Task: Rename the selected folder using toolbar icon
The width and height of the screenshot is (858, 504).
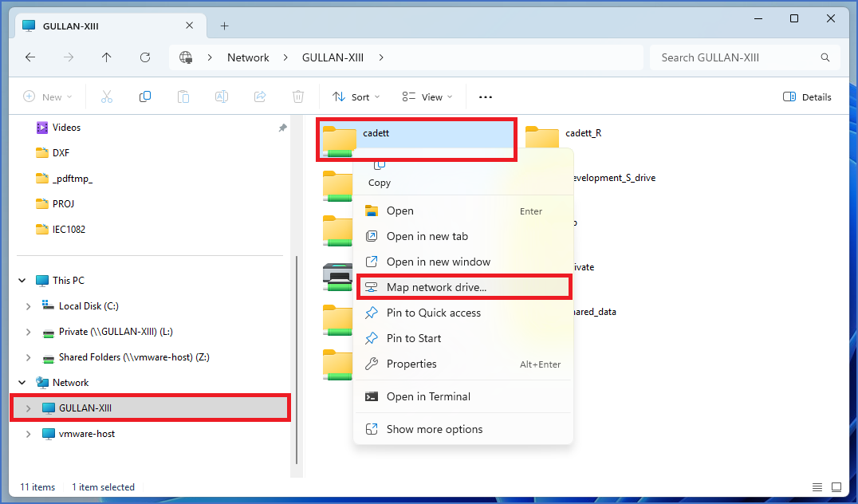Action: tap(221, 96)
